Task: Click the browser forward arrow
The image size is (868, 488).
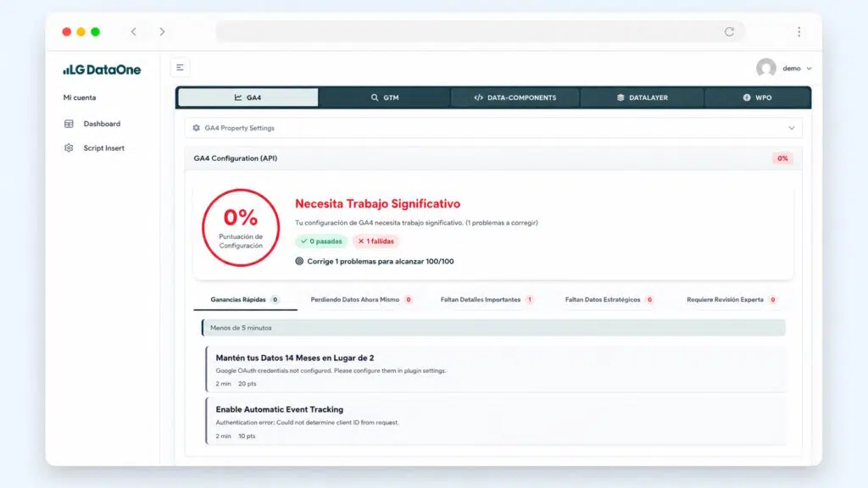Action: (162, 32)
